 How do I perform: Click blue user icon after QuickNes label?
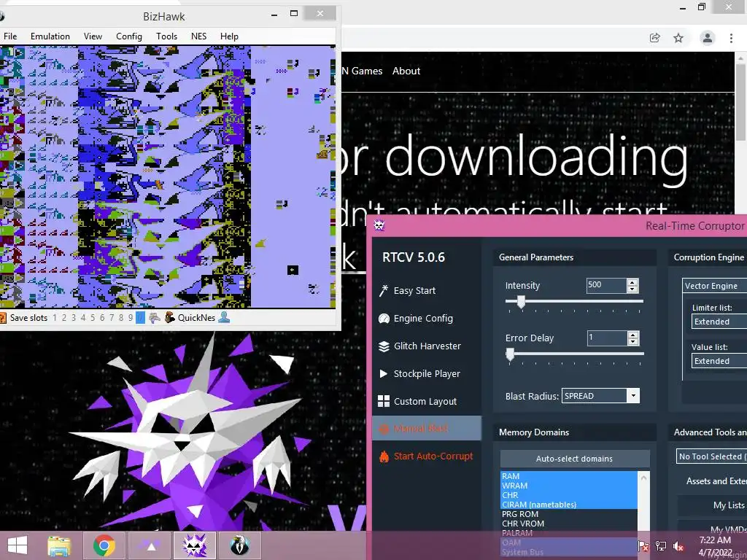pos(224,318)
